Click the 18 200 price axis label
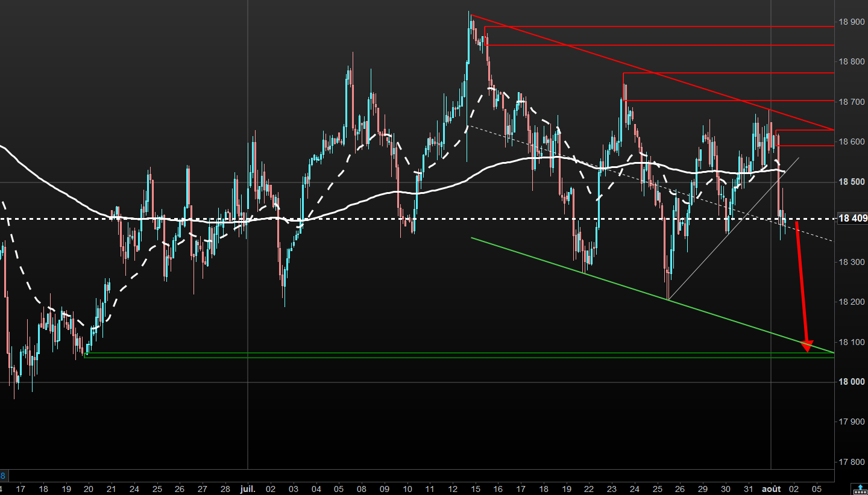Viewport: 868px width, 495px height. pos(852,302)
